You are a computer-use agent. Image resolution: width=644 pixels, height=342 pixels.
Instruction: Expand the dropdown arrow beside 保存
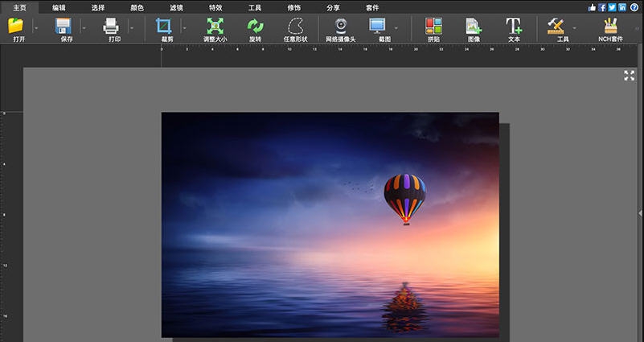[x=84, y=27]
